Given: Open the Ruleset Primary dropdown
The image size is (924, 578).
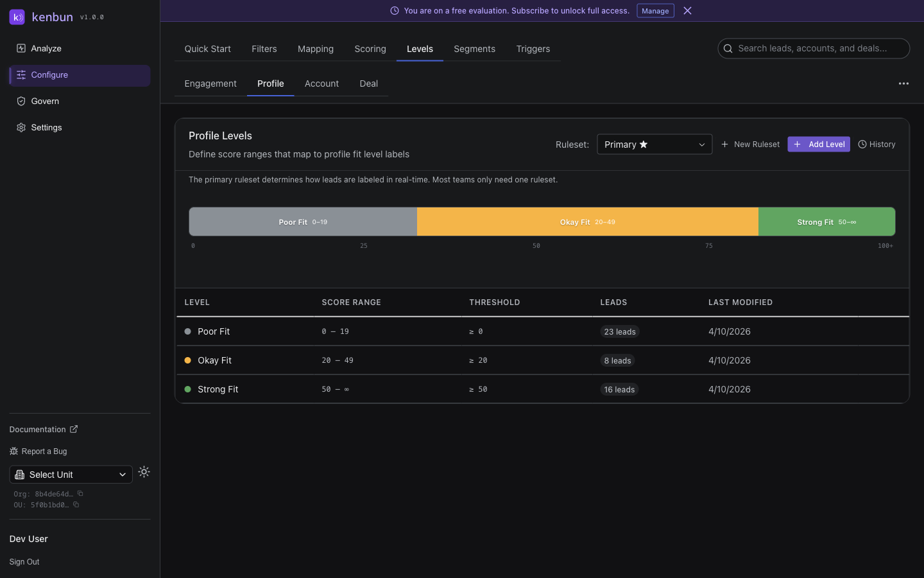Looking at the screenshot, I should 654,144.
